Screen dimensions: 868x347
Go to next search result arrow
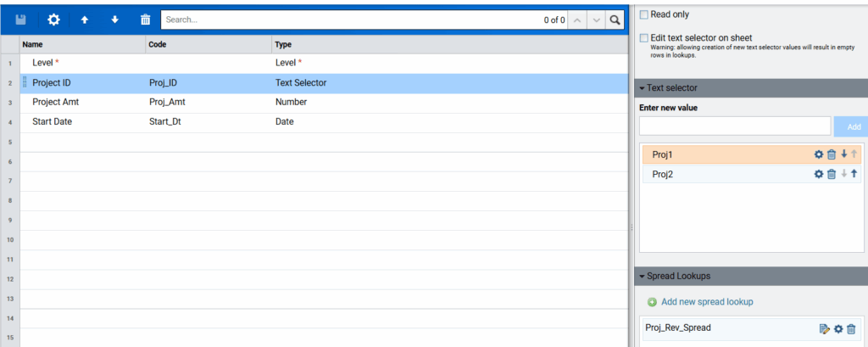pyautogui.click(x=597, y=20)
